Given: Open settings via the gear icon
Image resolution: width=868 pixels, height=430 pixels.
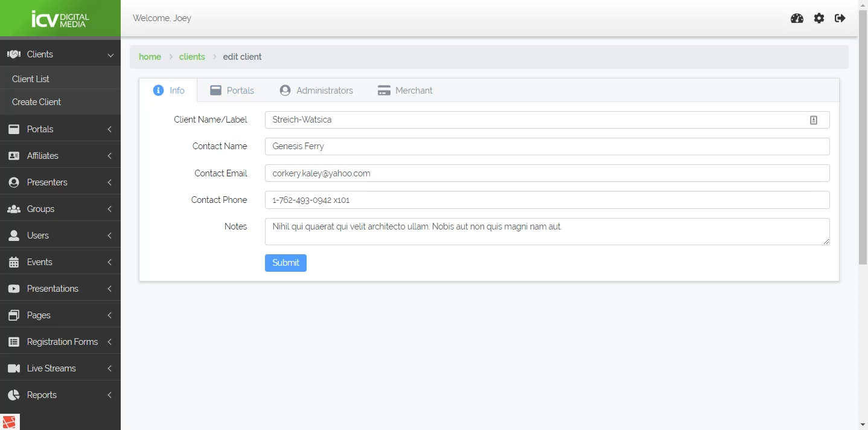Looking at the screenshot, I should click(x=819, y=18).
